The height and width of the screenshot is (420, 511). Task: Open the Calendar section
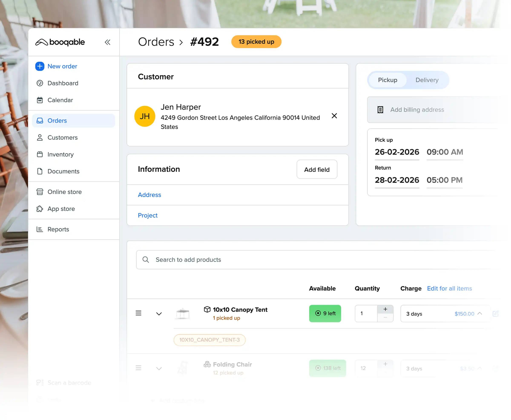coord(60,100)
